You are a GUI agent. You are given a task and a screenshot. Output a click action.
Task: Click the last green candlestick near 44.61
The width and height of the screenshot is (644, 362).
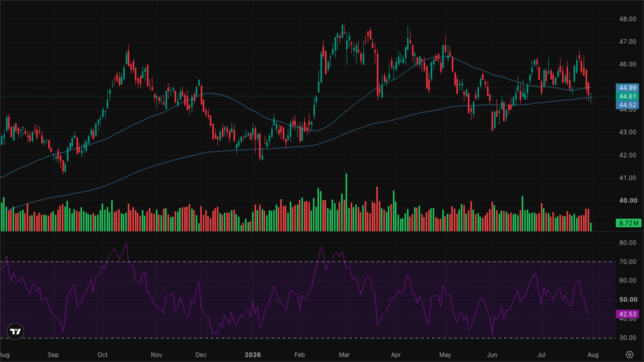591,98
